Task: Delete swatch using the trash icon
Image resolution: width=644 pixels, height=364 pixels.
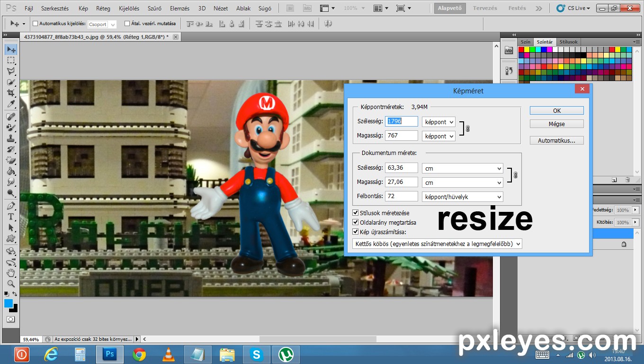Action: click(627, 180)
